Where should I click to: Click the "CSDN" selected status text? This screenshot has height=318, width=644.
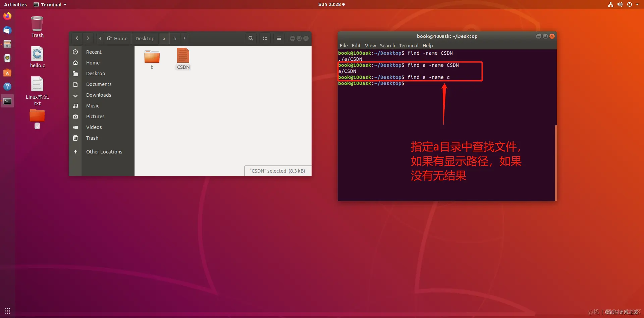click(x=277, y=171)
